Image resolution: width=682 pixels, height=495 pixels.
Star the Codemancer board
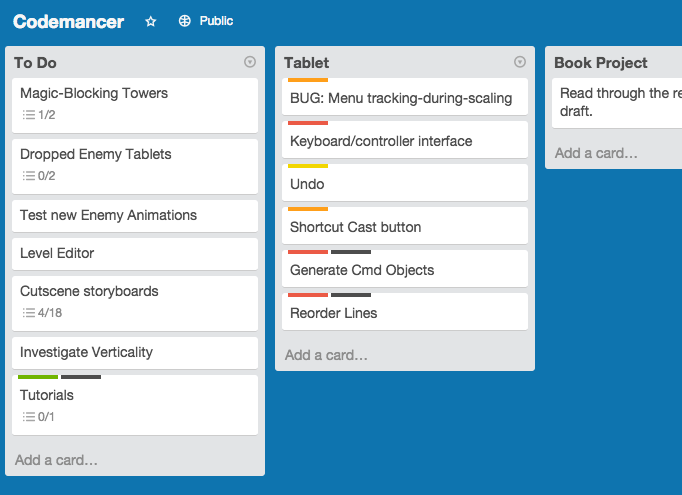[151, 21]
